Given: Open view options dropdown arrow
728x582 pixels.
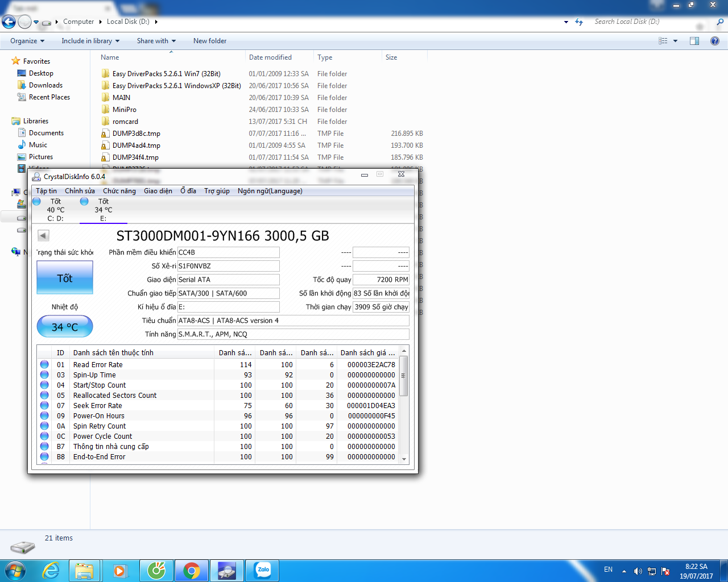Looking at the screenshot, I should pos(676,41).
